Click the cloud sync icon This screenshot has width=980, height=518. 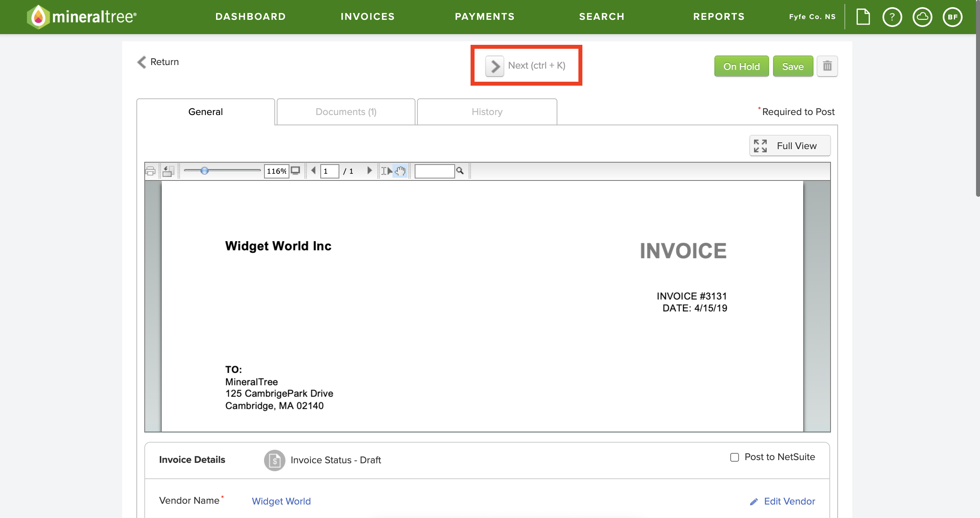922,17
